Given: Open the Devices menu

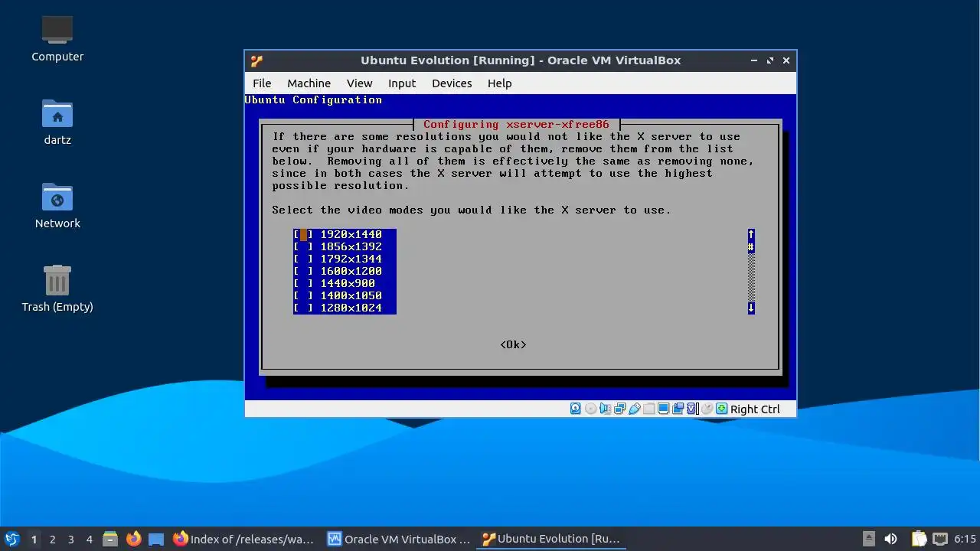Looking at the screenshot, I should (452, 83).
